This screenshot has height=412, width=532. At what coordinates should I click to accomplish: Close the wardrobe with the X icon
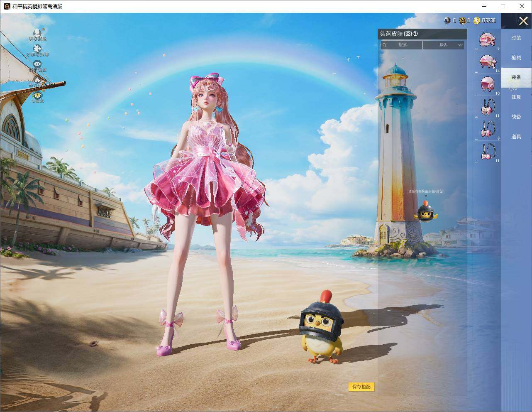click(x=523, y=20)
